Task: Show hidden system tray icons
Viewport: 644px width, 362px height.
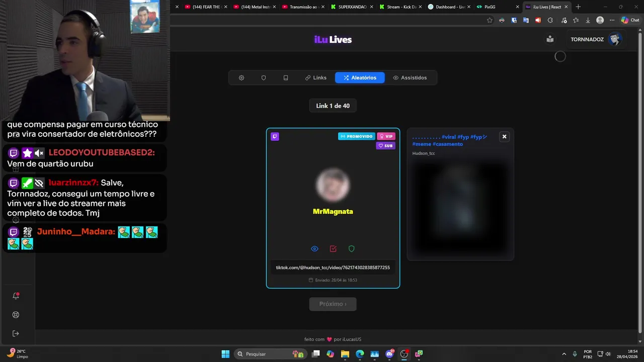Action: pyautogui.click(x=564, y=354)
